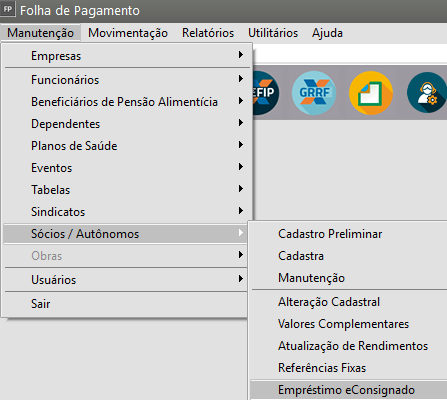Screen dimensions: 447x400
Task: Click the FP application icon in title bar
Action: [8, 9]
